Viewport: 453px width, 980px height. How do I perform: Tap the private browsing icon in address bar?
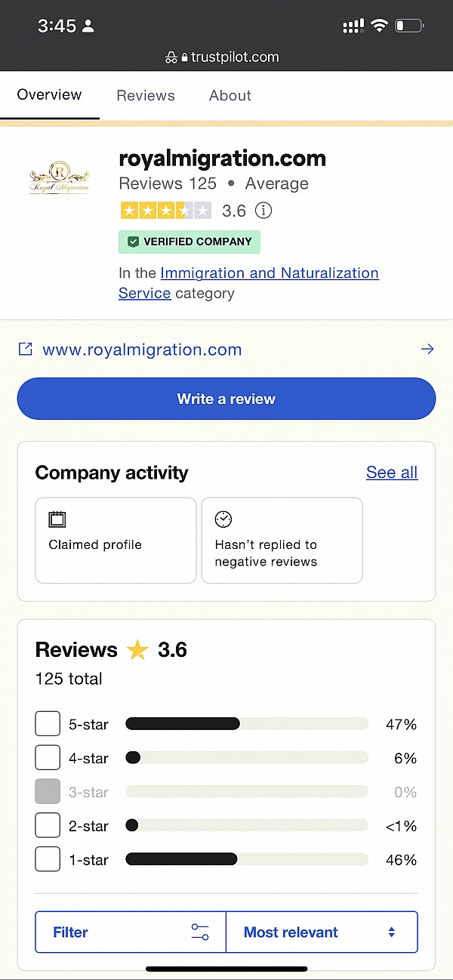171,57
